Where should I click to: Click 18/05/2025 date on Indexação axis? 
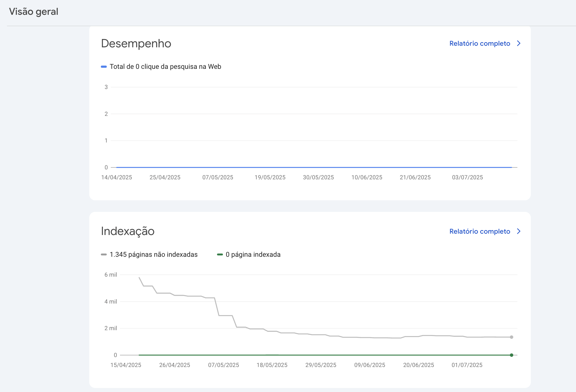click(x=272, y=365)
